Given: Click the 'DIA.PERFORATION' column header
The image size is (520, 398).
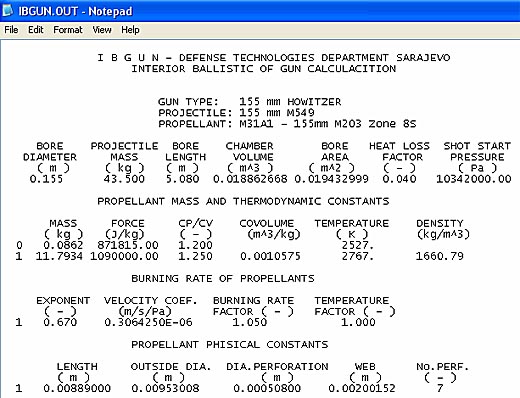Looking at the screenshot, I should 277,367.
